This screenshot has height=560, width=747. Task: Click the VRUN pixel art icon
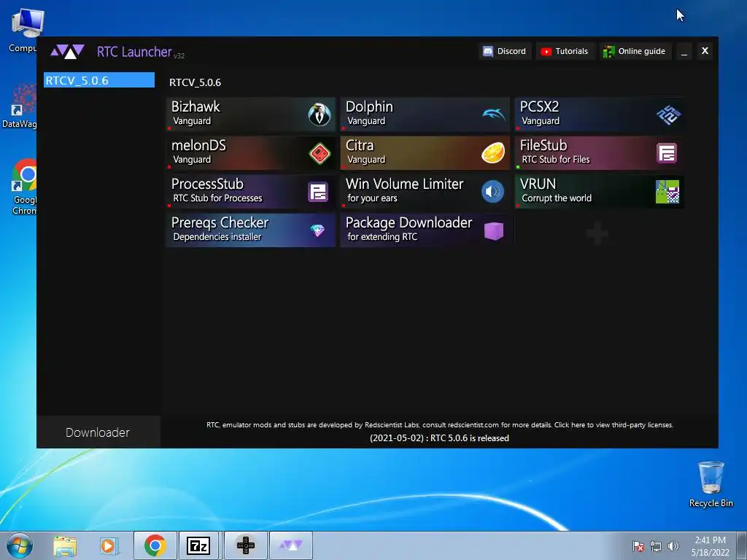coord(667,192)
